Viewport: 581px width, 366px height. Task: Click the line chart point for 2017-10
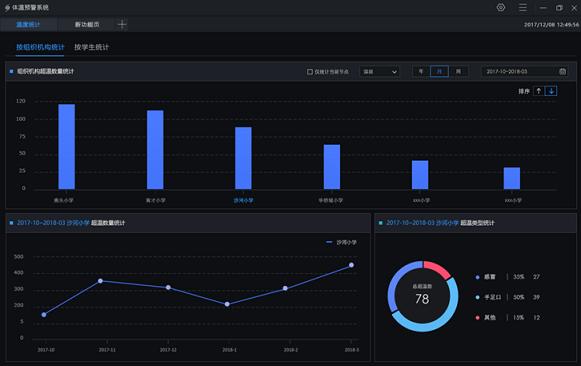click(44, 315)
